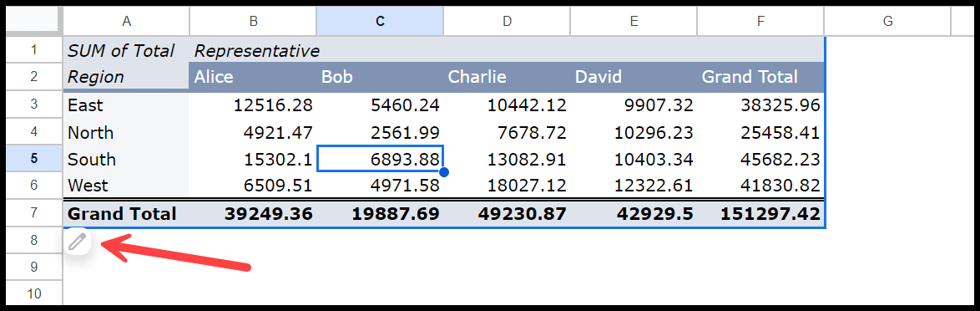Click the 'SUM of Total' cell
This screenshot has height=311, width=980.
(x=126, y=50)
